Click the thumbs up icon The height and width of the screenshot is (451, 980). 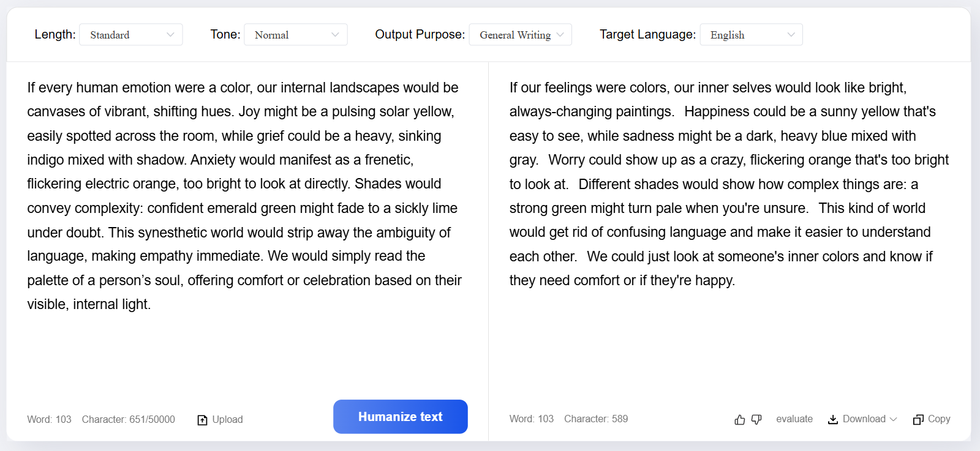(740, 420)
